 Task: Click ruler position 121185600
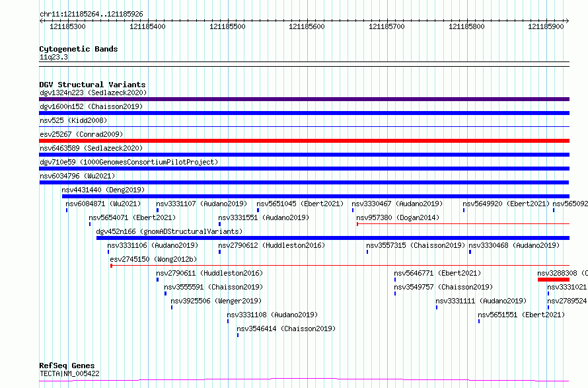pyautogui.click(x=307, y=26)
